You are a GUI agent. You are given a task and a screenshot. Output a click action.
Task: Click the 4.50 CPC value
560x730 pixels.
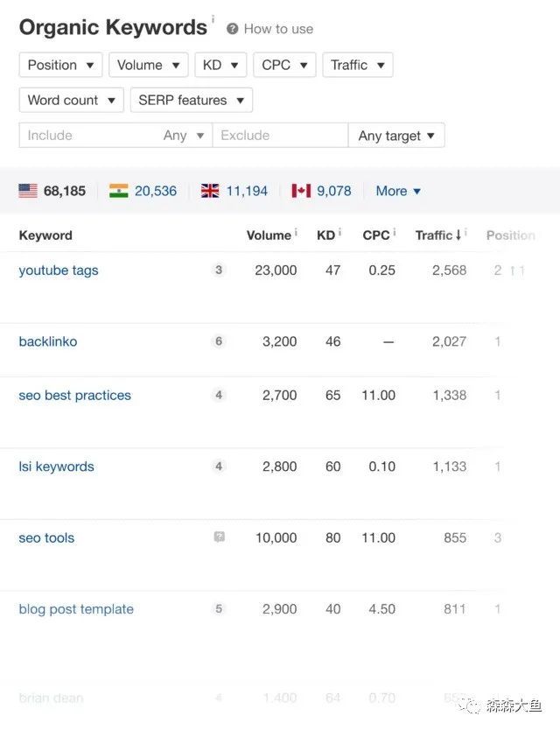[381, 609]
